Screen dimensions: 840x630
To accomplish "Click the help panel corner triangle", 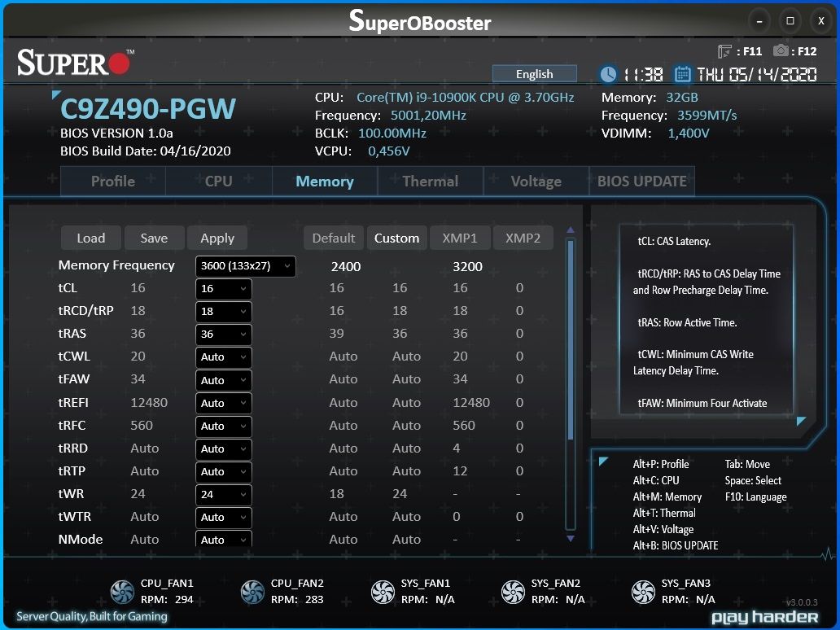I will (x=801, y=421).
